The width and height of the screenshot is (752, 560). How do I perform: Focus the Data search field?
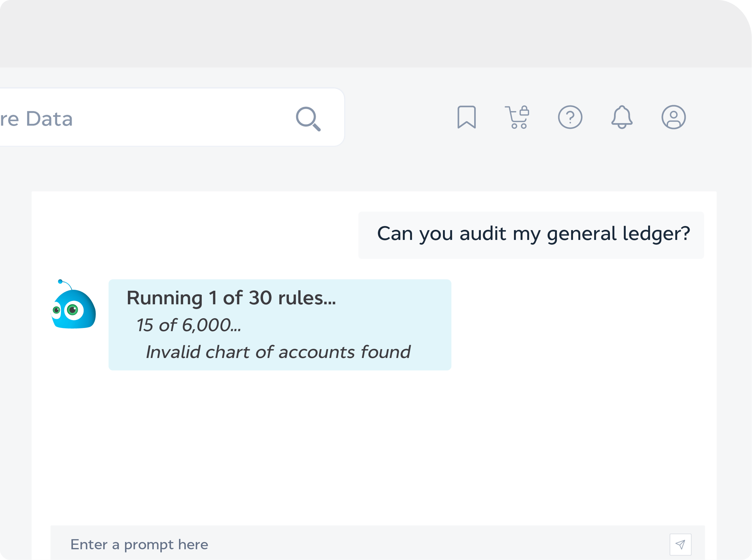(x=150, y=118)
